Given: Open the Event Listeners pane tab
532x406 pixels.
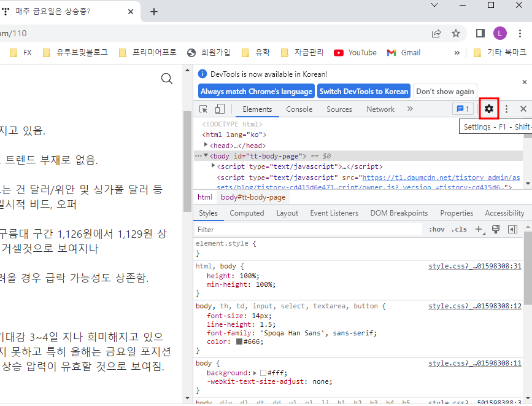Looking at the screenshot, I should click(x=334, y=213).
